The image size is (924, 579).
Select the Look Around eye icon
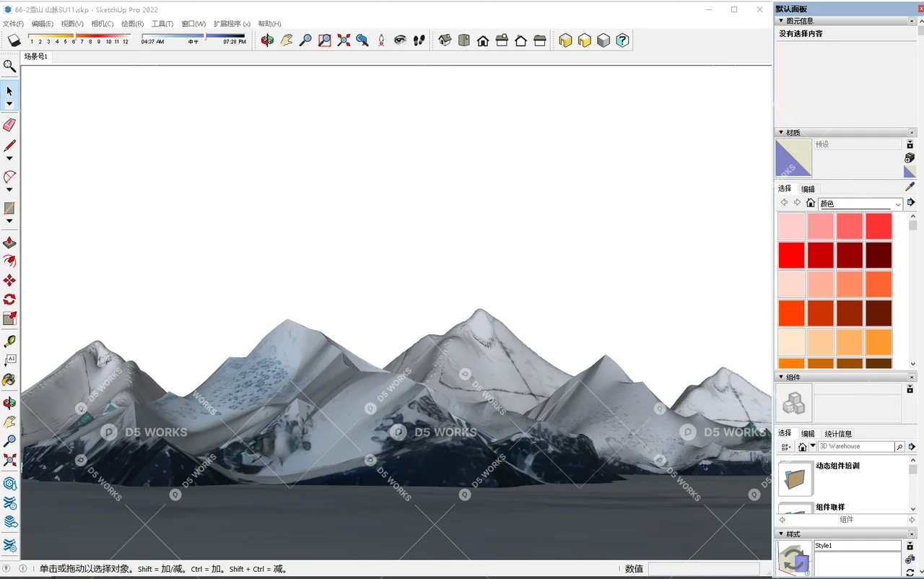point(399,40)
